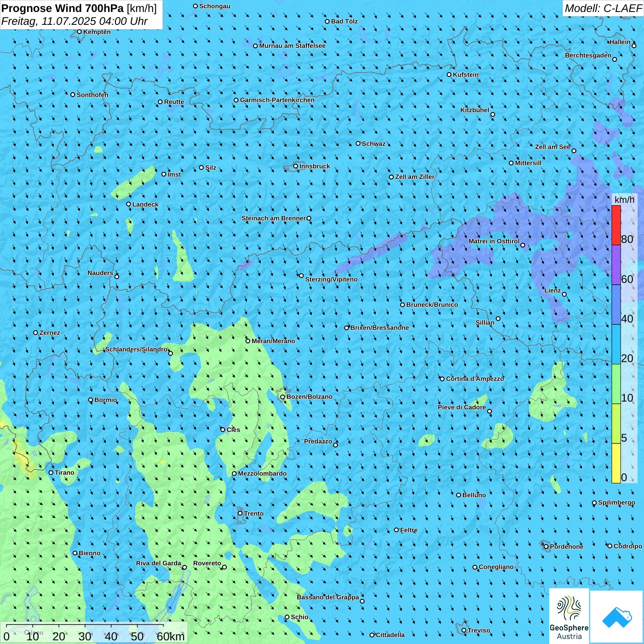Click the '60km' scale bar label

point(171,636)
